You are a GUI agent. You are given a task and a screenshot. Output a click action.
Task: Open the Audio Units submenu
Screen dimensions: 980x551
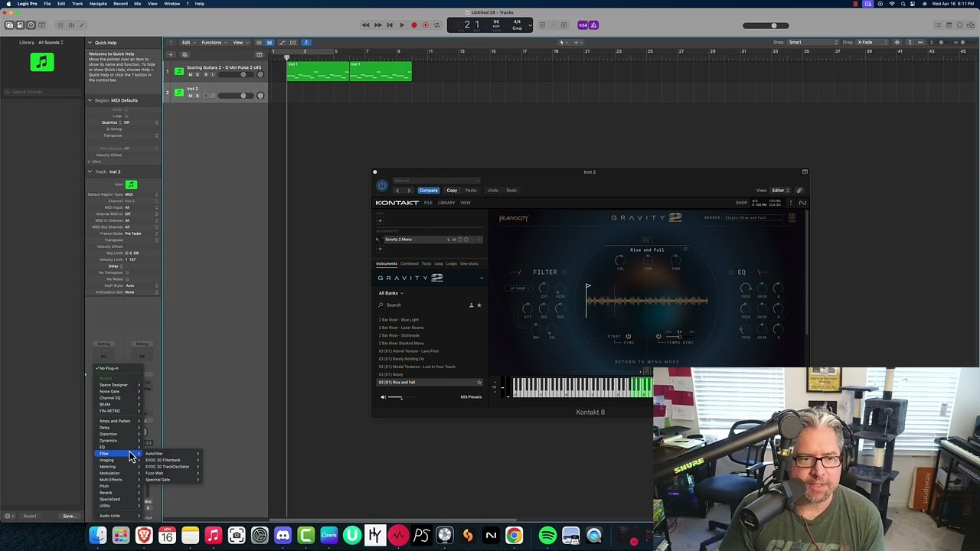(x=118, y=516)
